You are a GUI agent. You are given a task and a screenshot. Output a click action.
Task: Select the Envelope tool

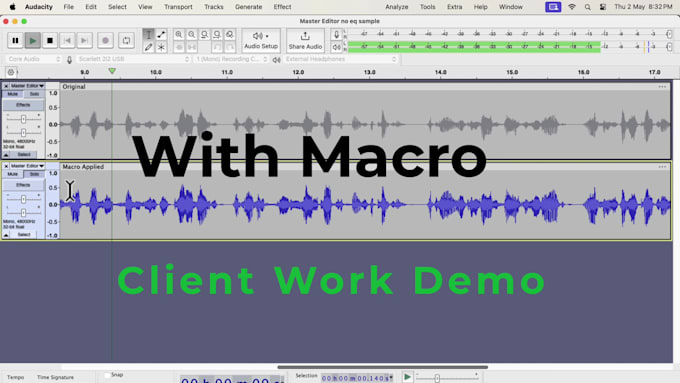tap(161, 34)
